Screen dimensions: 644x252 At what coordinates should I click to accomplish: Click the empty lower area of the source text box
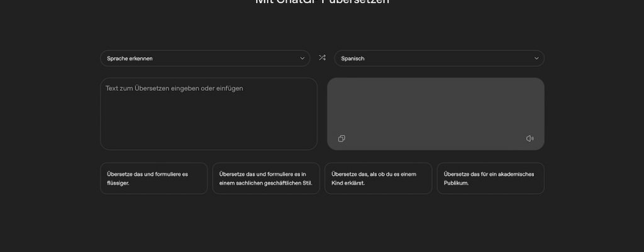click(208, 132)
